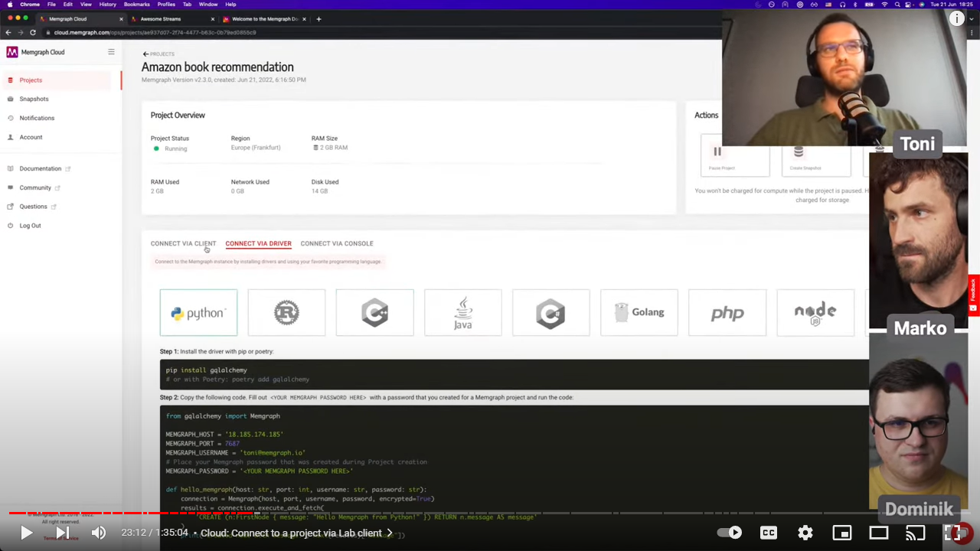Open the macOS Wi-Fi status menu
Image resolution: width=980 pixels, height=551 pixels.
(x=884, y=4)
